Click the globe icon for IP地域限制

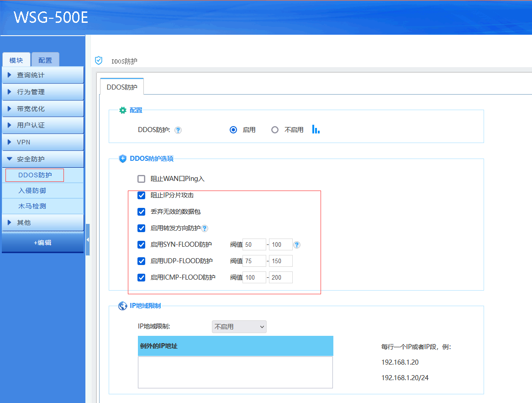[122, 306]
